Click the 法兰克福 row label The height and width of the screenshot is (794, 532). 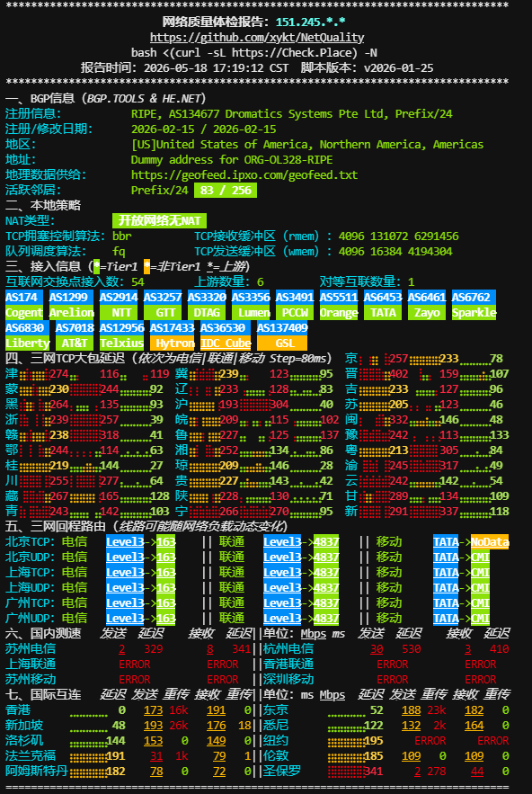point(31,755)
